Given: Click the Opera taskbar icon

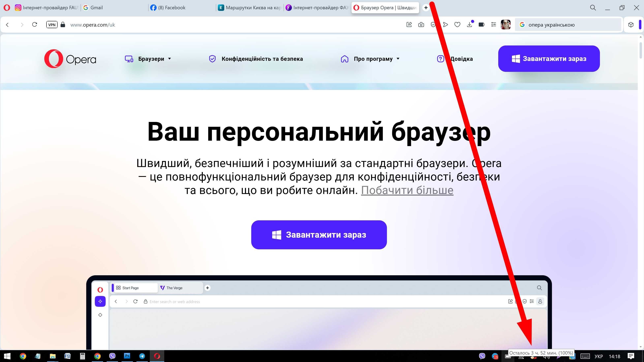Looking at the screenshot, I should [157, 356].
